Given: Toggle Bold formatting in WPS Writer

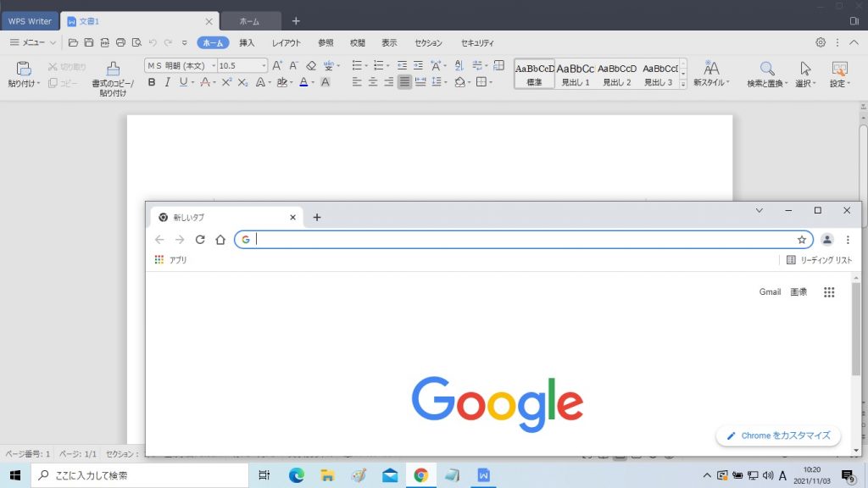Looking at the screenshot, I should [152, 82].
